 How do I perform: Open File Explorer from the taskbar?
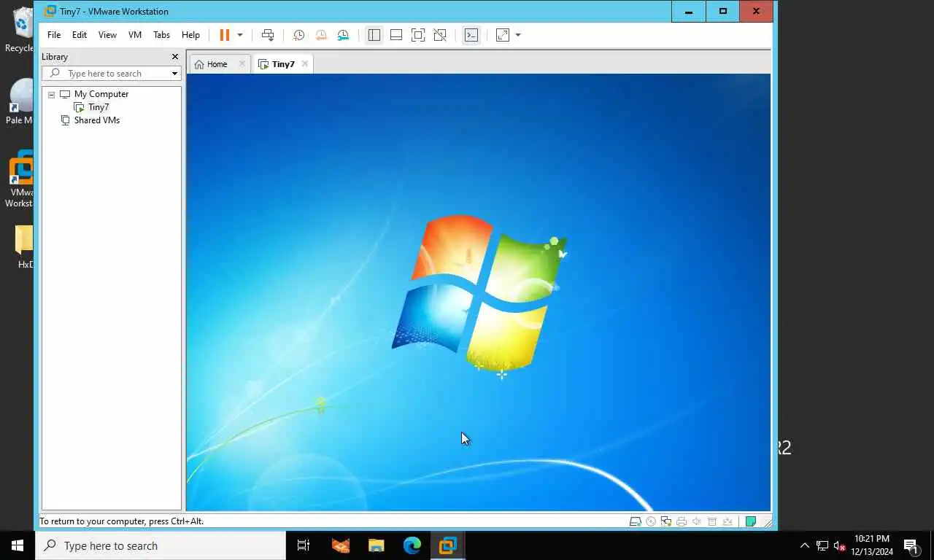pyautogui.click(x=376, y=545)
